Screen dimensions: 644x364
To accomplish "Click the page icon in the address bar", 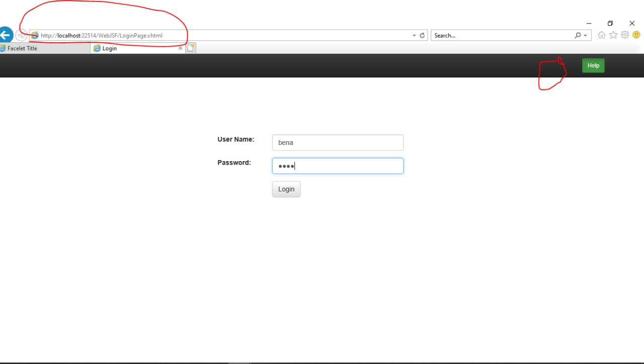I will [x=34, y=35].
